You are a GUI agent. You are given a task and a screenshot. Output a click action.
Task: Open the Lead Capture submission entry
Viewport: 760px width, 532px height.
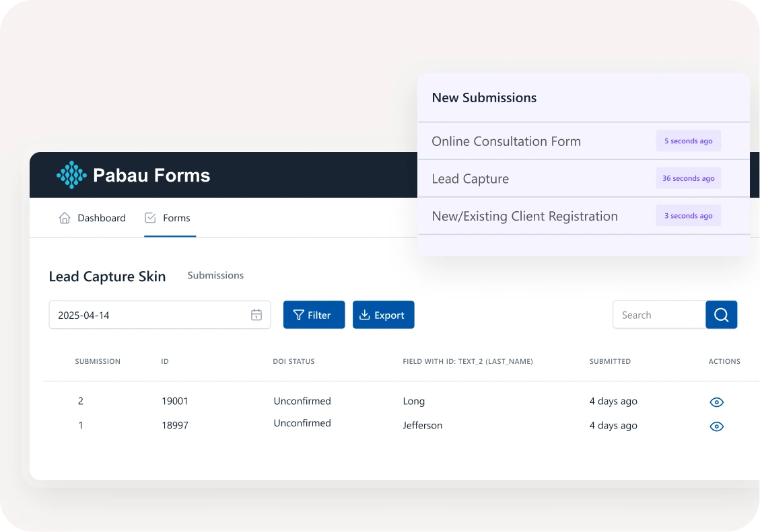point(470,179)
